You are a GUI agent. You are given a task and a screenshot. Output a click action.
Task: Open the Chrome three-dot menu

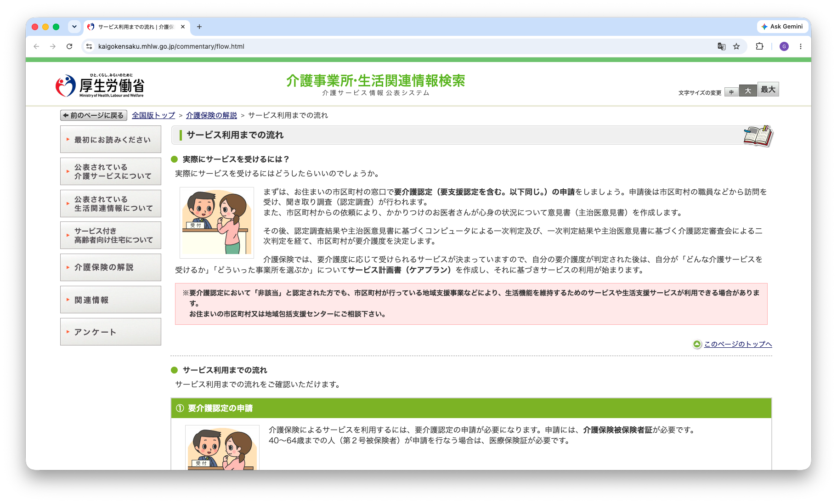click(801, 46)
